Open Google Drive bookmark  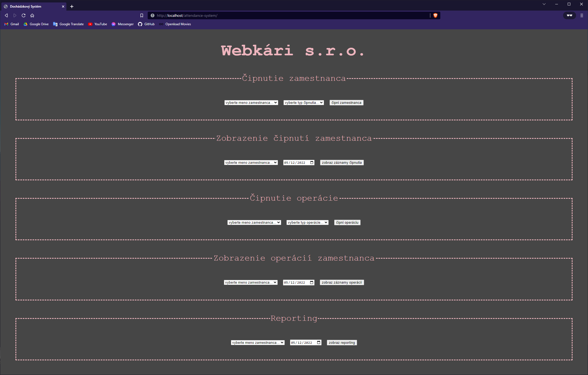coord(36,24)
